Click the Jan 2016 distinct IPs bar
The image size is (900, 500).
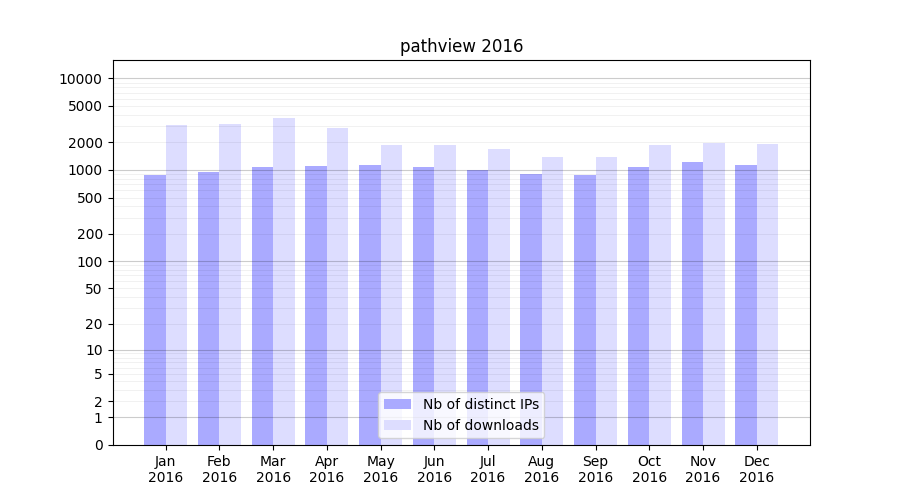coord(155,310)
